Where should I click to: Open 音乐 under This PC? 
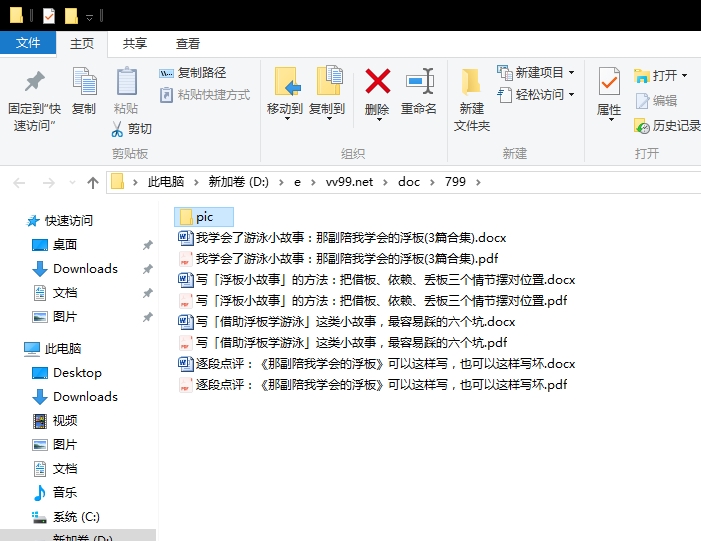[55, 492]
